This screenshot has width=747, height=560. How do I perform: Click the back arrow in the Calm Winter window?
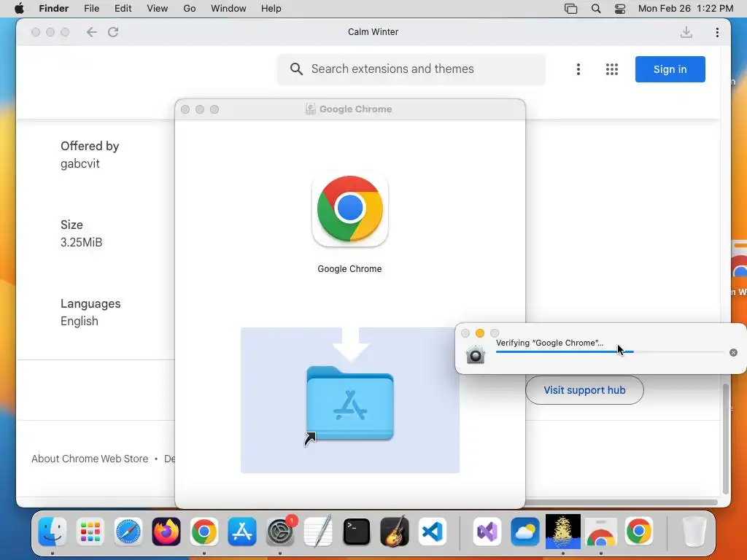(x=91, y=32)
